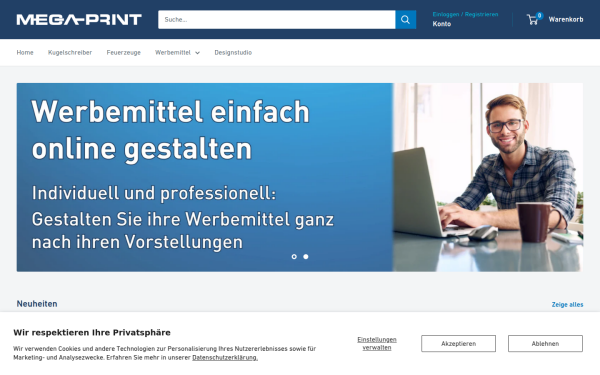Select first slideshow dot

point(294,257)
